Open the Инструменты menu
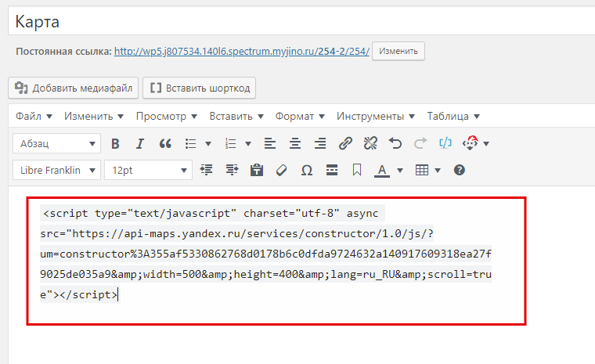The image size is (595, 364). [376, 116]
